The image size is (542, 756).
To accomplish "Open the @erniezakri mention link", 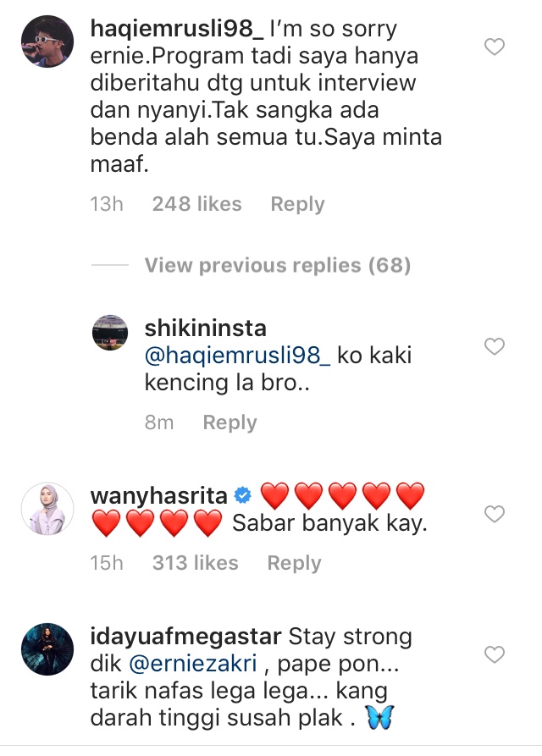I will 193,664.
